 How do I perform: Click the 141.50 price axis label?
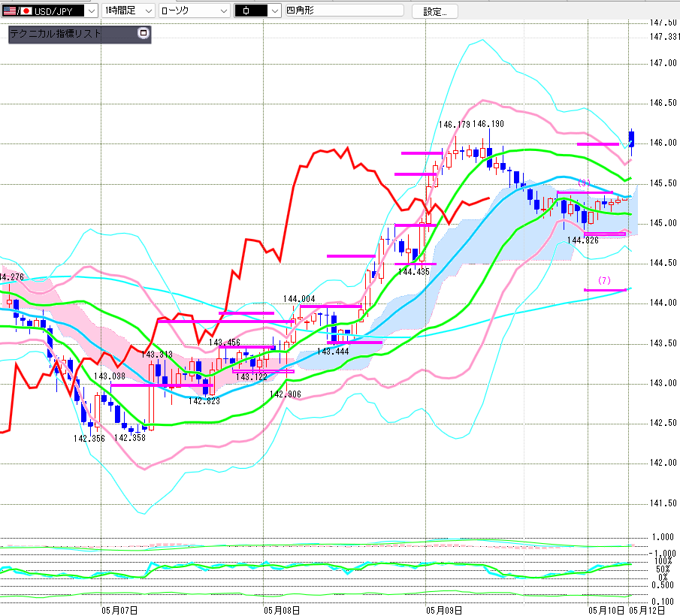(x=663, y=503)
